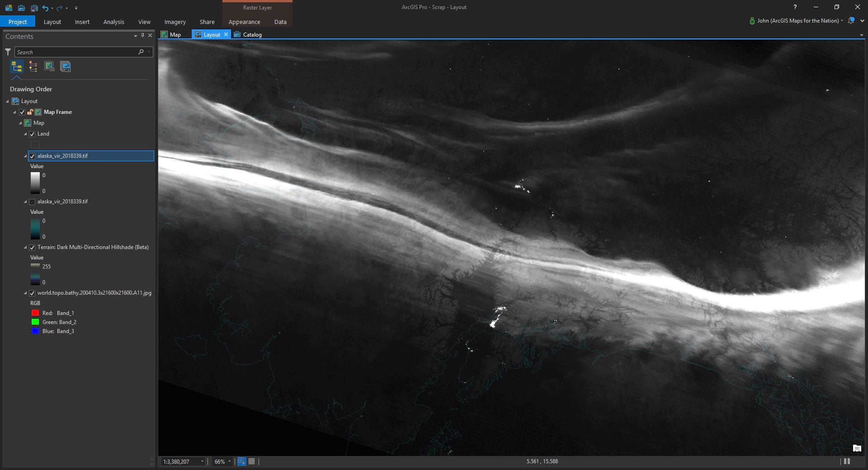The height and width of the screenshot is (470, 868).
Task: Open the Data ribbon tab
Action: pos(280,22)
